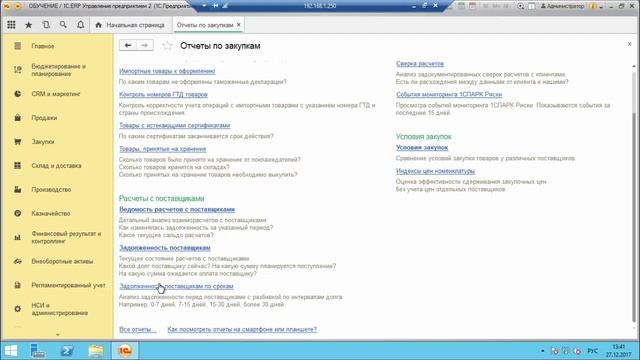Screen dimensions: 640x360
Task: Open Задолженность поставщикам по срокам report
Action: 176,286
